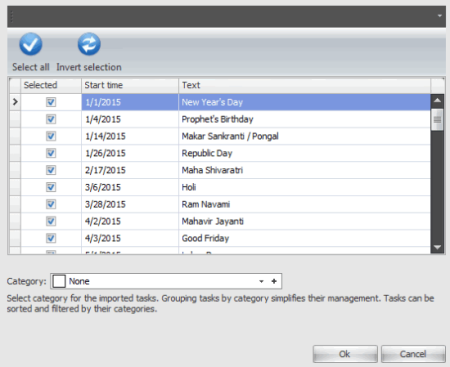Toggle the Maha Shivaratri checkbox
This screenshot has width=450, height=367.
51,170
